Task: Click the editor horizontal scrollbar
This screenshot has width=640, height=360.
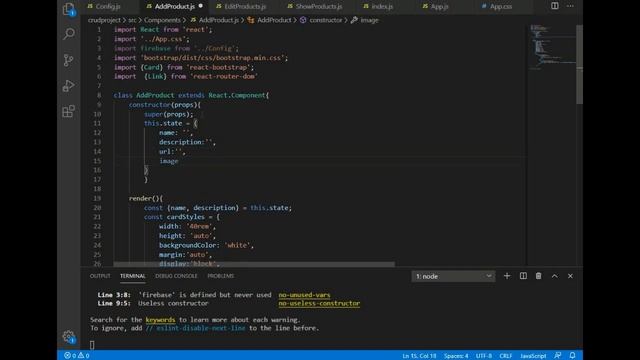Action: (254, 264)
